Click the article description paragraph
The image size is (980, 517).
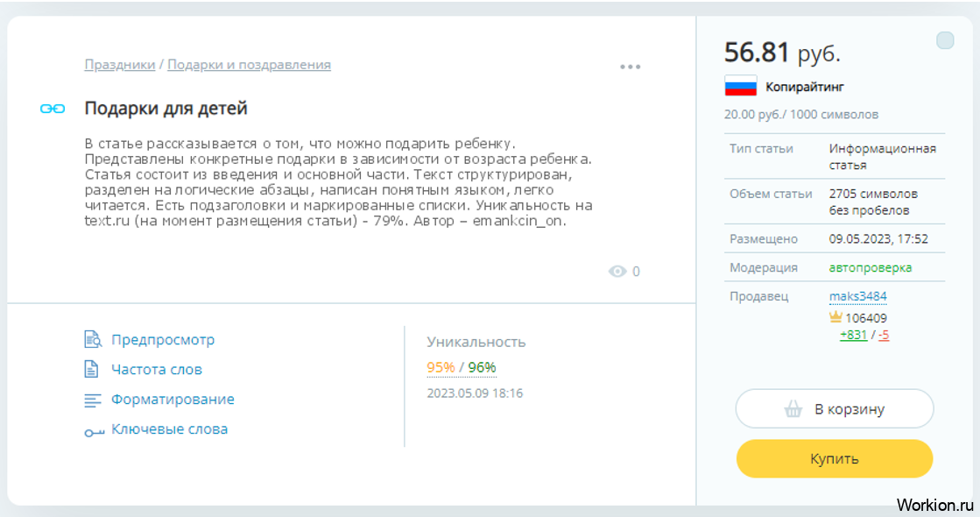(x=338, y=182)
